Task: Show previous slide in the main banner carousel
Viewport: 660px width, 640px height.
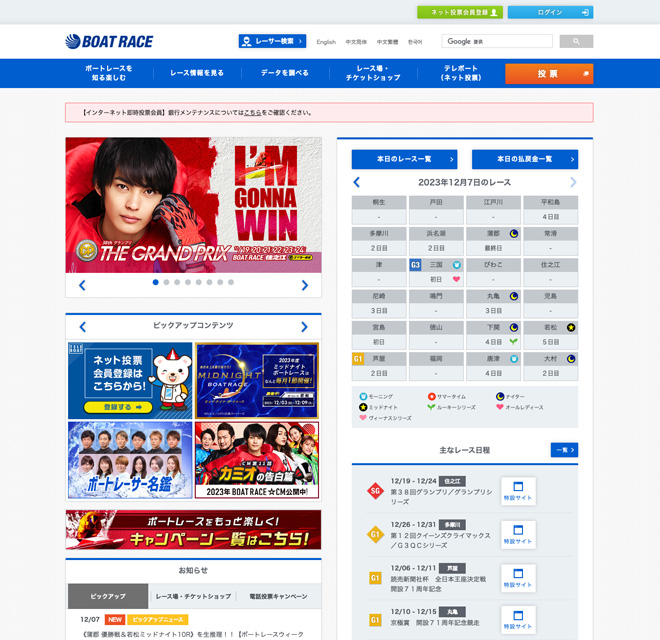Action: coord(82,285)
